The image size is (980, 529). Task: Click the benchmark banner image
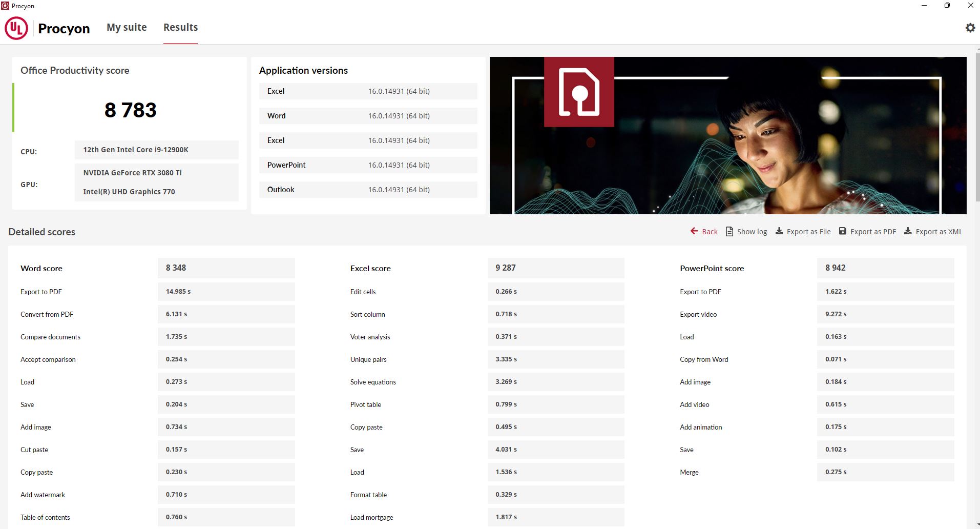click(x=728, y=135)
